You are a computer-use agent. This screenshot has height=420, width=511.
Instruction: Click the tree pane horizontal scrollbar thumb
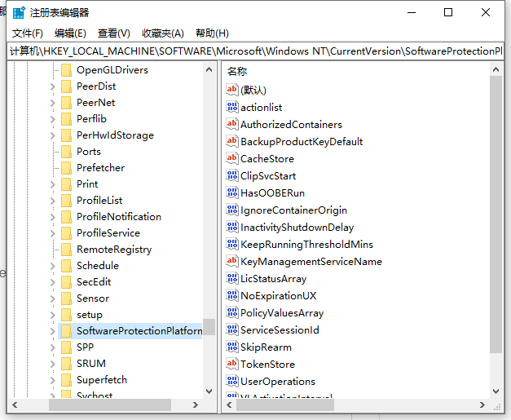[110, 405]
